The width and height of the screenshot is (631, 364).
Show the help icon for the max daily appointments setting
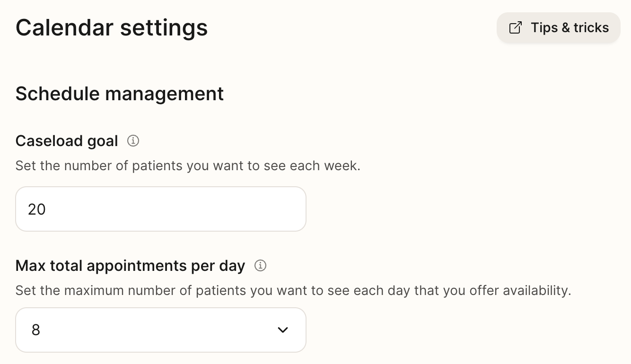260,266
